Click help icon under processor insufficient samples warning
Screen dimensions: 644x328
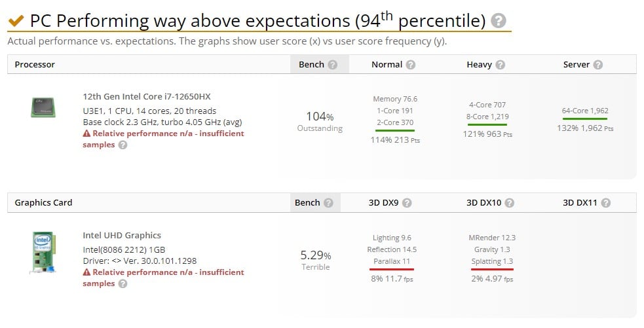(123, 145)
